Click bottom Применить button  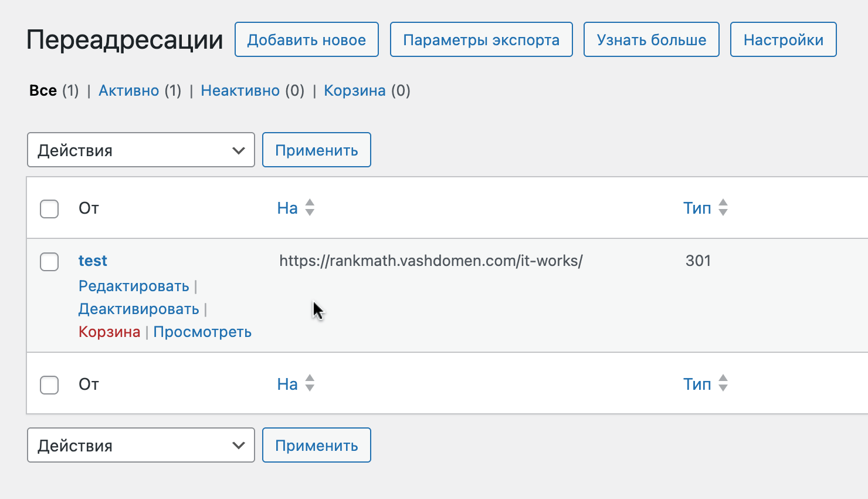tap(317, 445)
